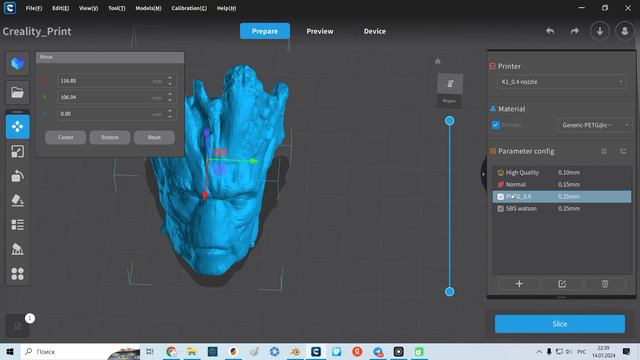Image resolution: width=640 pixels, height=360 pixels.
Task: Open the Task View taskbar icon
Action: click(x=150, y=351)
